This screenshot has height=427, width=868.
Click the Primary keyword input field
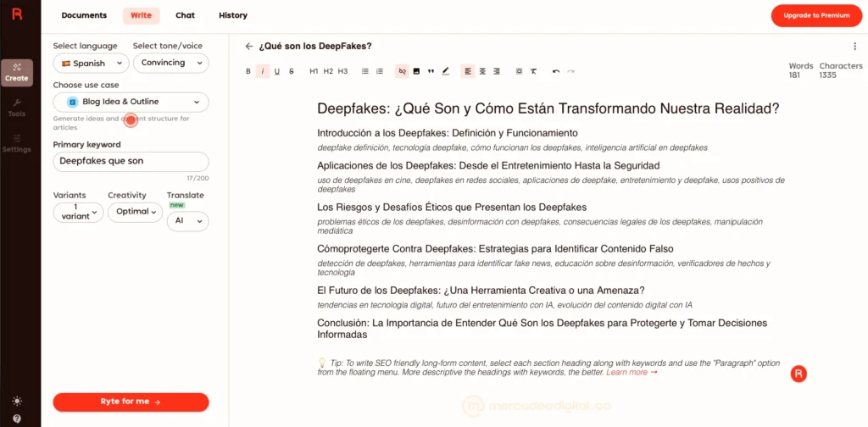pos(131,162)
